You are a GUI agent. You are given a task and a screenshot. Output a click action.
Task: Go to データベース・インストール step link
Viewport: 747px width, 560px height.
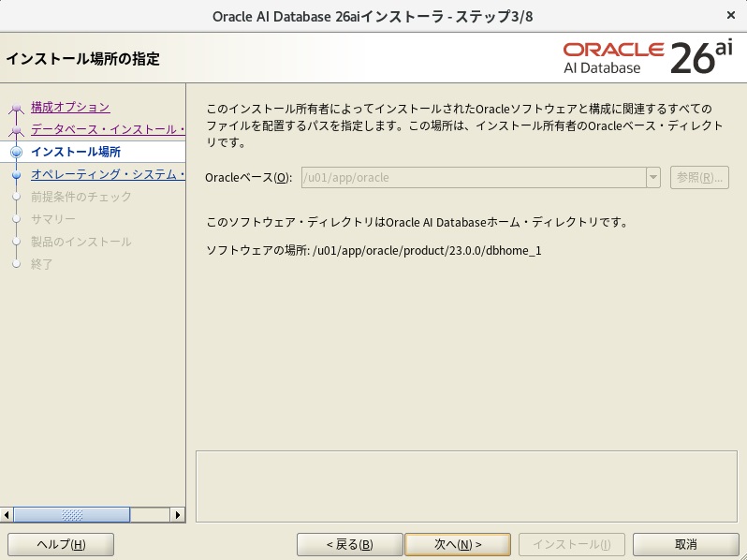coord(109,129)
